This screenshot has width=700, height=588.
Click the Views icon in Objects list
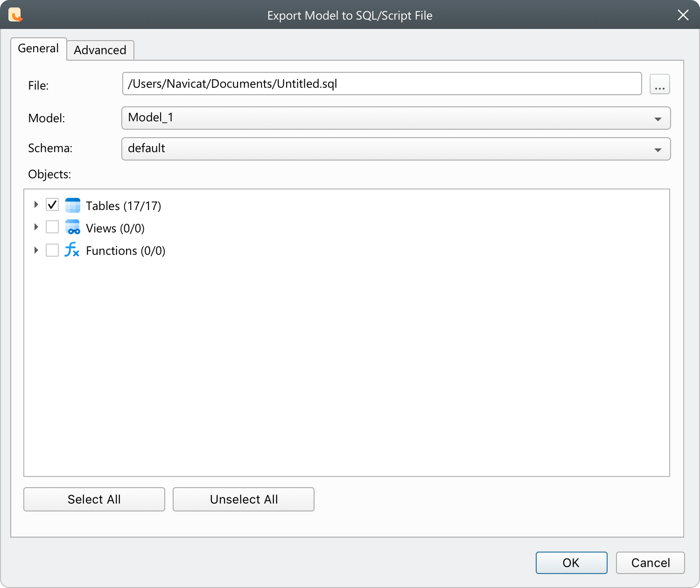73,228
